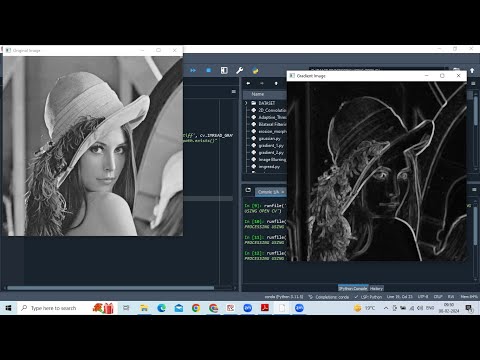Screen dimensions: 480x360
Task: Show hidden system tray icons chevron
Action: 386,308
